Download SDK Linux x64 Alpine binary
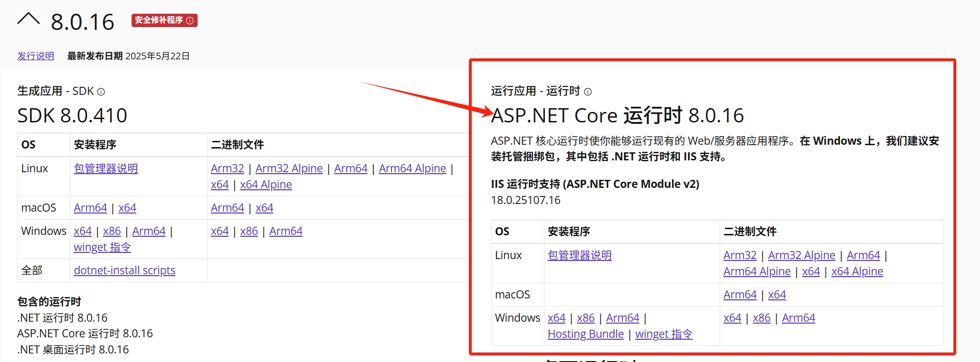The height and width of the screenshot is (362, 980). pyautogui.click(x=266, y=185)
